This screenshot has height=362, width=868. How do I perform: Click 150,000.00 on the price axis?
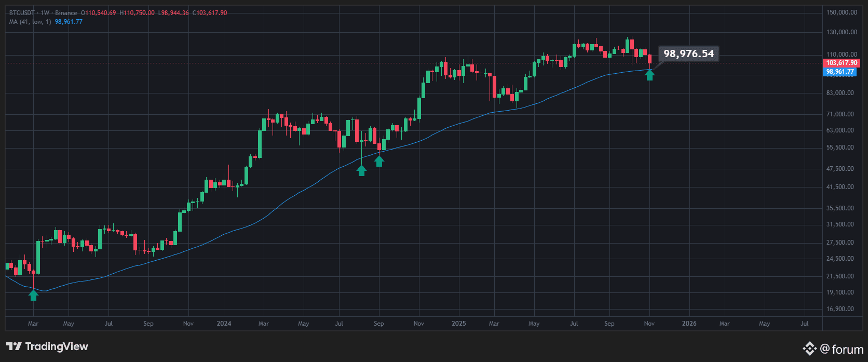click(x=842, y=12)
